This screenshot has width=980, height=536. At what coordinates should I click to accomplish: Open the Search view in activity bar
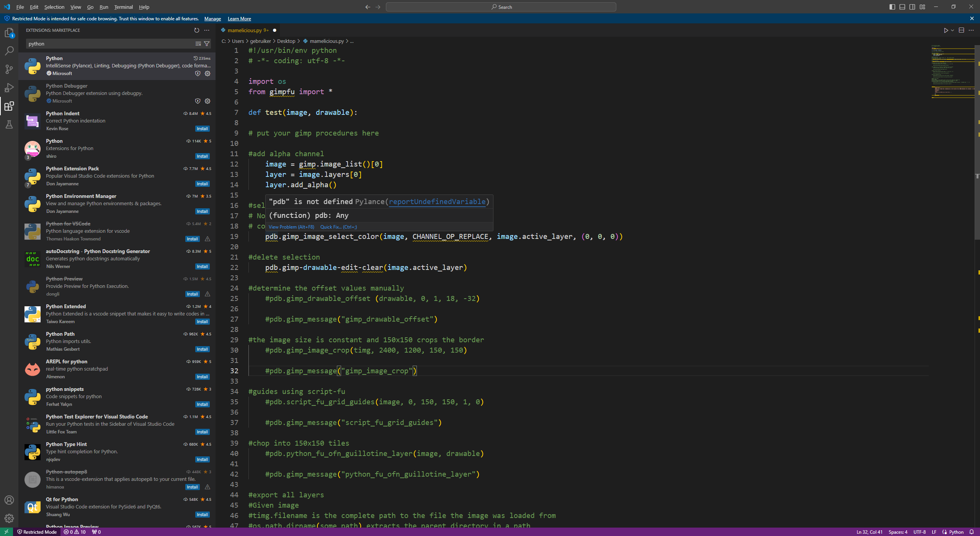point(9,51)
